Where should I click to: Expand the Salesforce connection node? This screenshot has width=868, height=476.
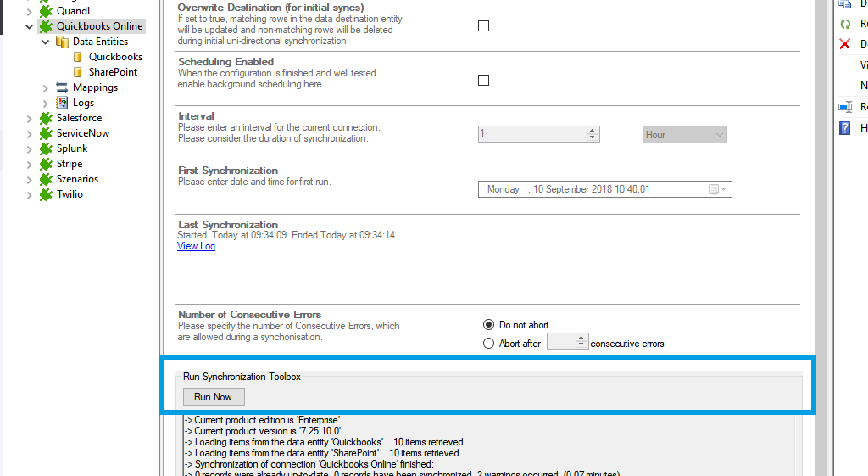tap(30, 118)
